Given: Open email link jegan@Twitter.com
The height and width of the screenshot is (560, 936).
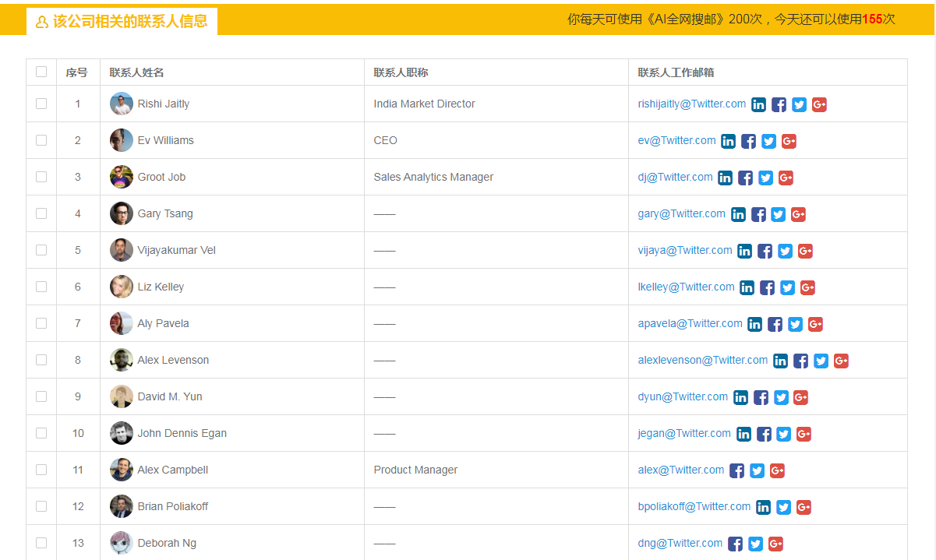Looking at the screenshot, I should pos(684,433).
